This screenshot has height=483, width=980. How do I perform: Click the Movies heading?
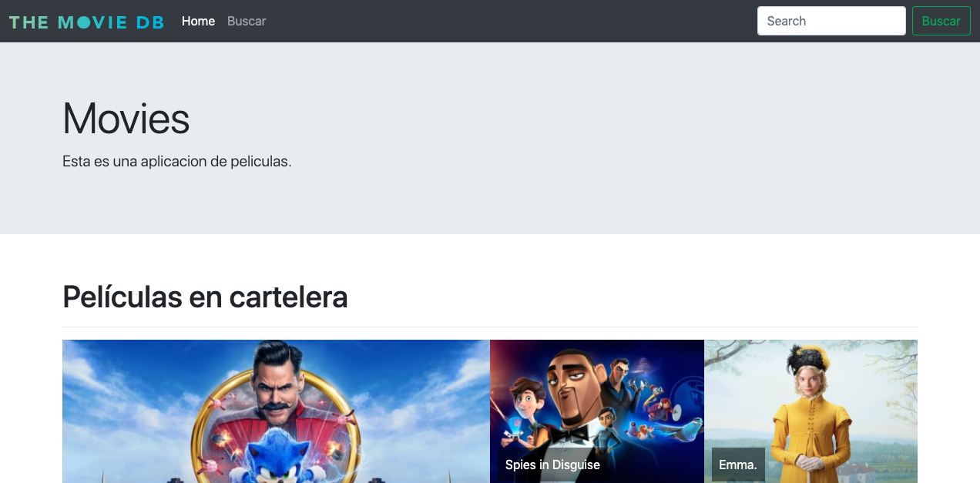(126, 119)
